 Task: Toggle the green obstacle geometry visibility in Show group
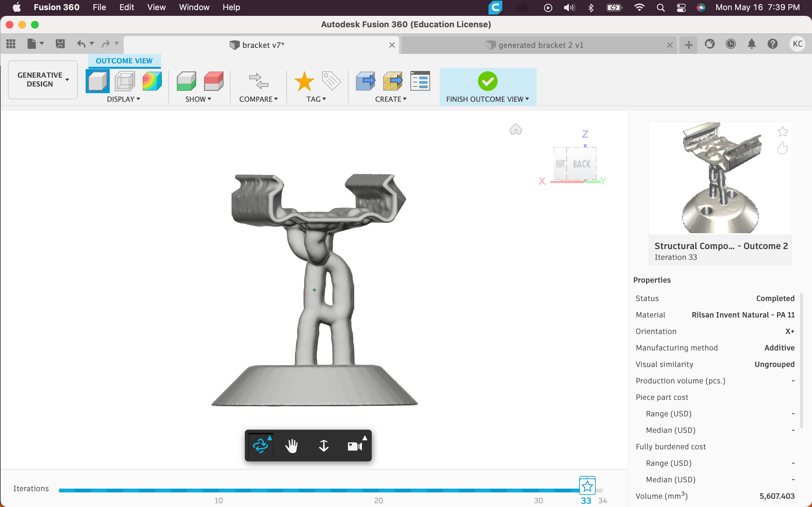click(186, 81)
